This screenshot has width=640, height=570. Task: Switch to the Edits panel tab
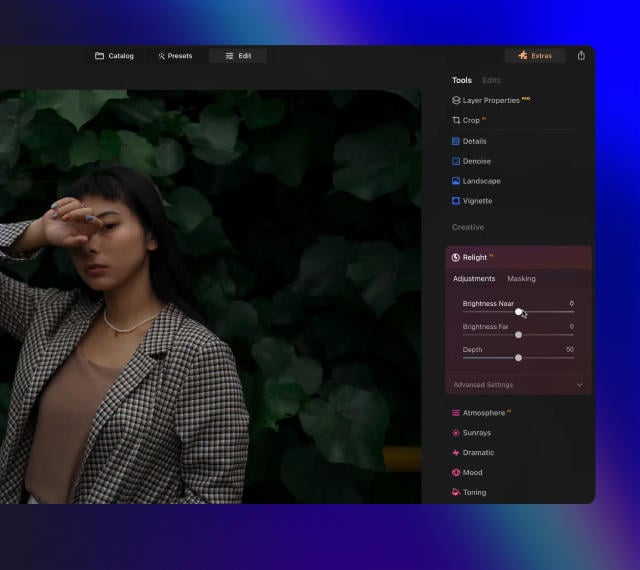click(x=491, y=80)
